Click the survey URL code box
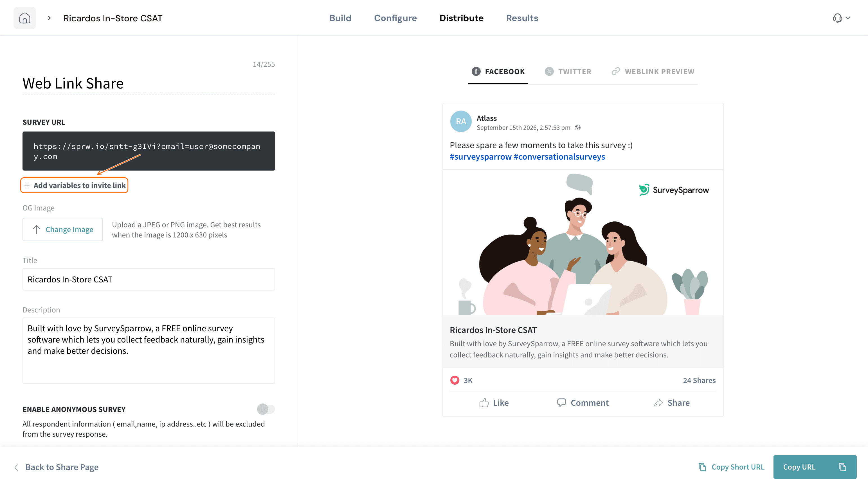The height and width of the screenshot is (485, 868). tap(149, 151)
